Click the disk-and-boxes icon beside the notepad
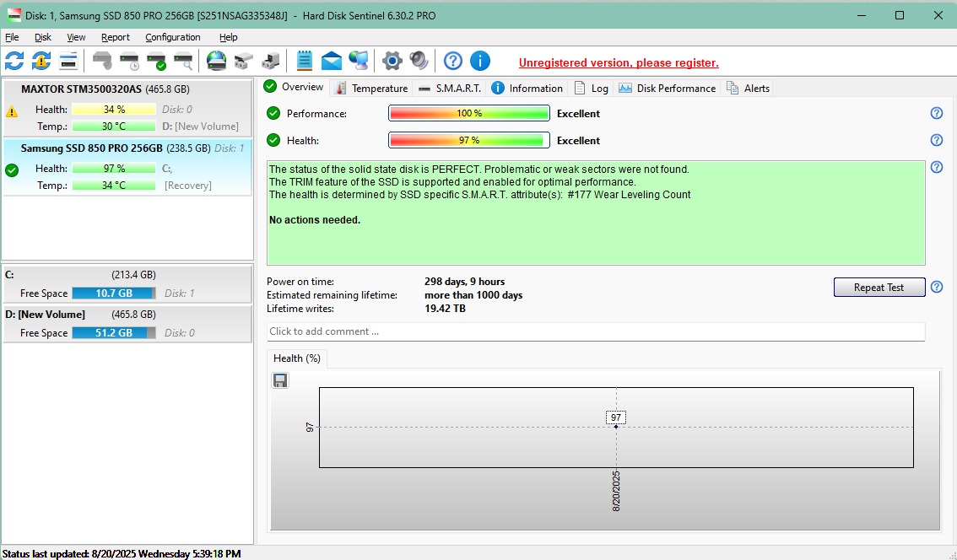This screenshot has height=560, width=957. (270, 61)
